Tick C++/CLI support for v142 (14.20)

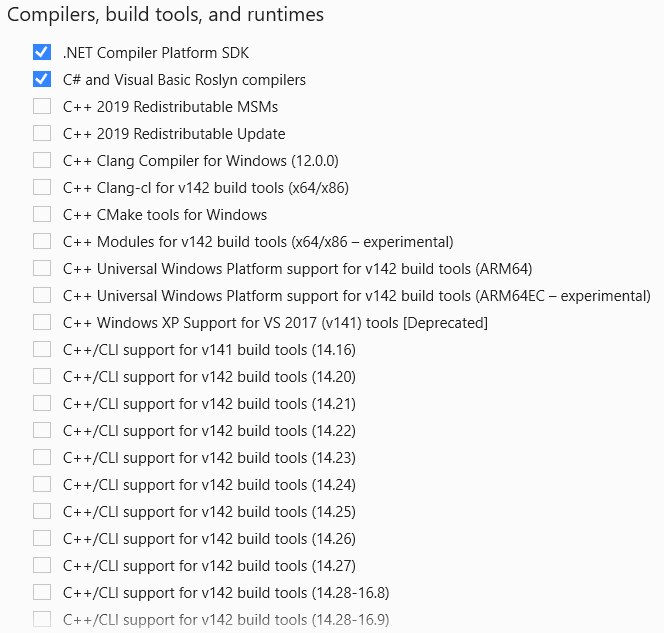tap(42, 376)
